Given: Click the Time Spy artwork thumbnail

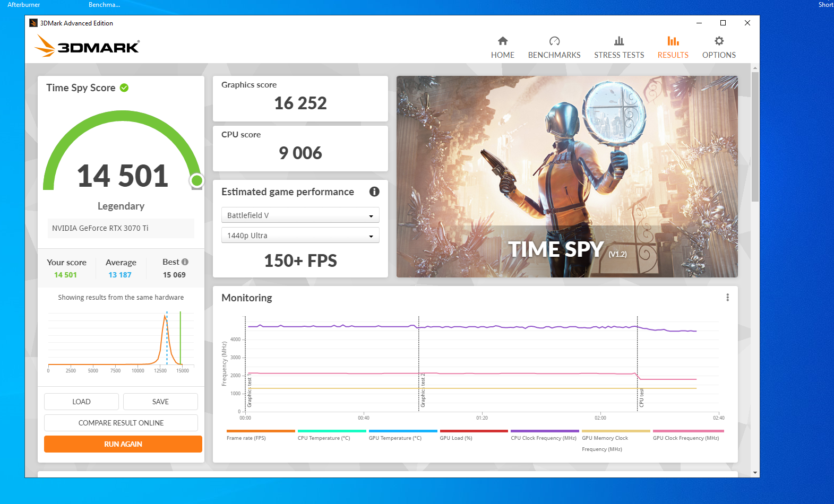Looking at the screenshot, I should coord(567,177).
